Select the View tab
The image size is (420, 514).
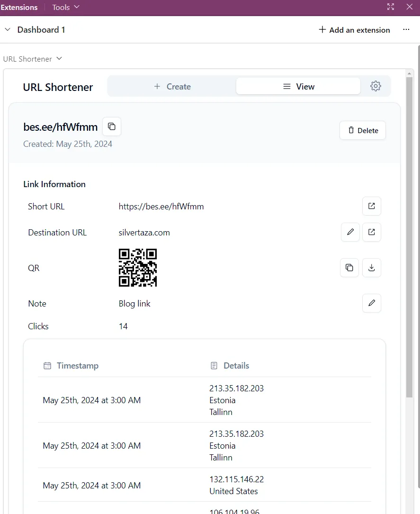[298, 87]
